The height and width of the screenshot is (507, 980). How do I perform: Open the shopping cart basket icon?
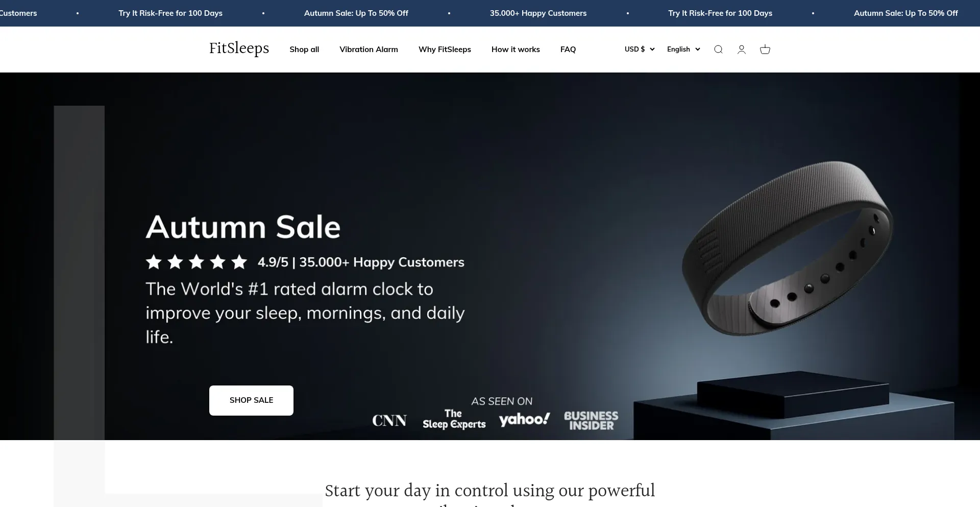pos(765,50)
